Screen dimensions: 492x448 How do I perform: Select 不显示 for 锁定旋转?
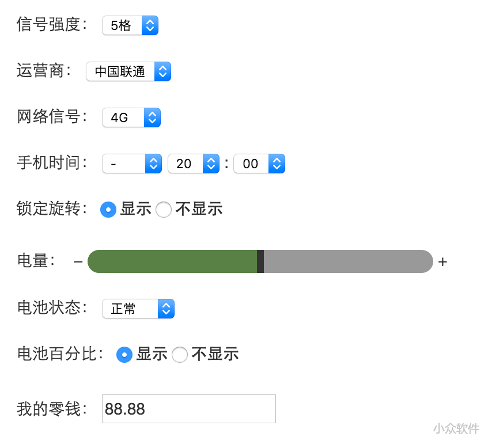point(164,210)
